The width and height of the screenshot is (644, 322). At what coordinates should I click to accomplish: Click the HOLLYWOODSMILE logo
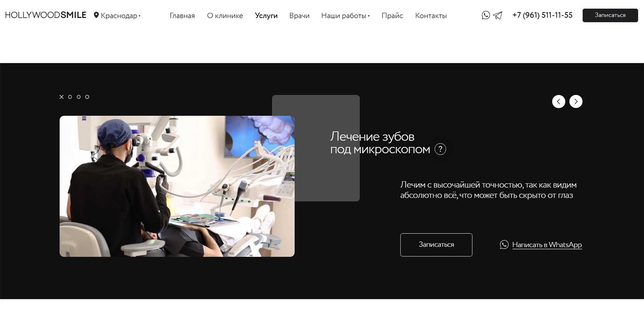click(x=45, y=15)
